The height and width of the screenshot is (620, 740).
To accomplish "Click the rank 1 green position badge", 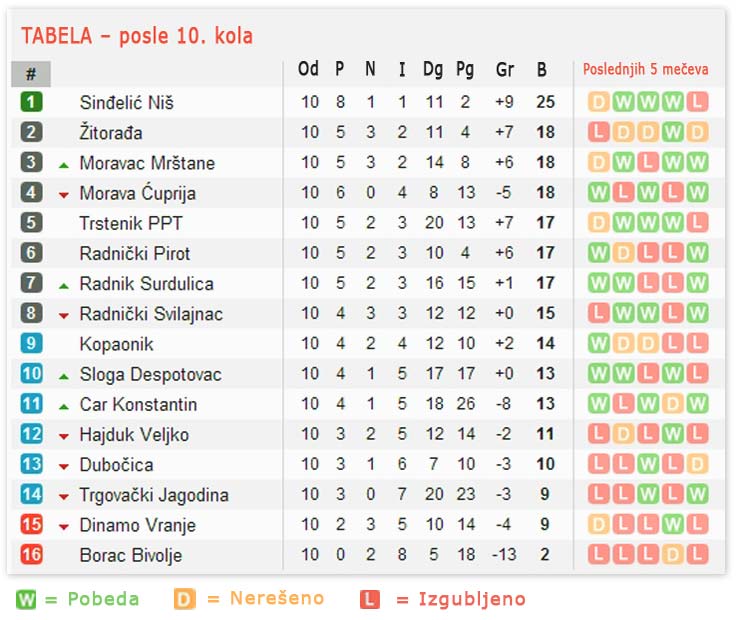I will (31, 102).
